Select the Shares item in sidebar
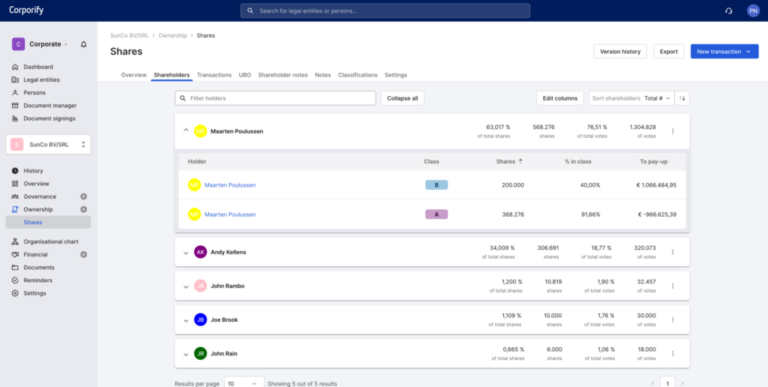Image resolution: width=768 pixels, height=387 pixels. tap(48, 222)
